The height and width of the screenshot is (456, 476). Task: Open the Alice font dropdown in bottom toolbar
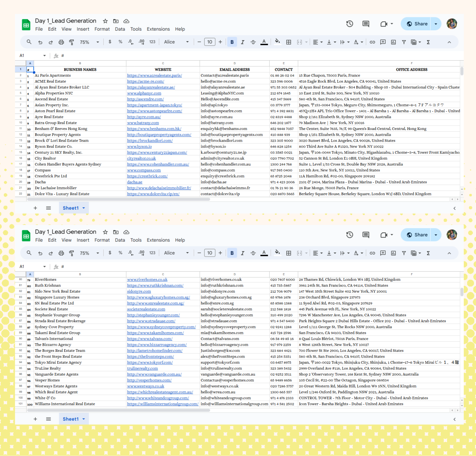[x=176, y=253]
